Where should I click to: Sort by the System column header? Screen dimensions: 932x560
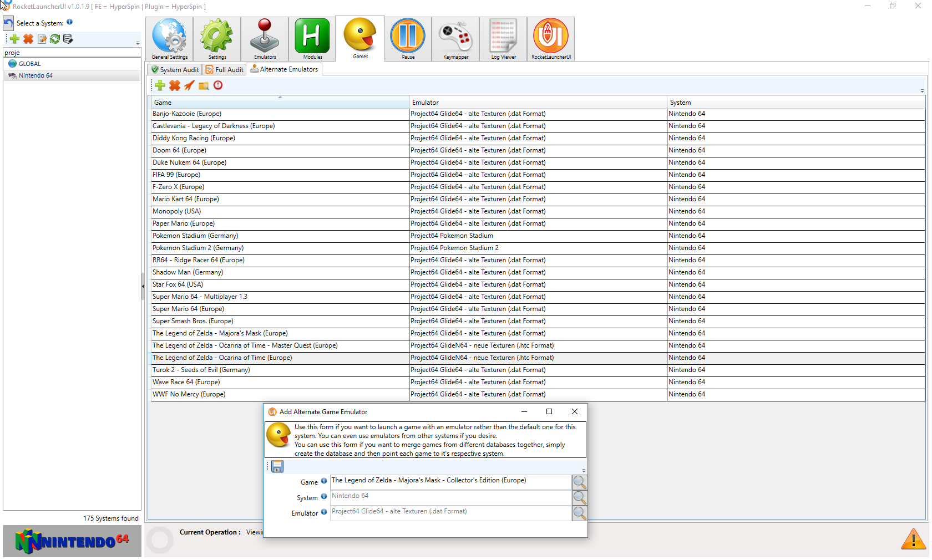(796, 102)
